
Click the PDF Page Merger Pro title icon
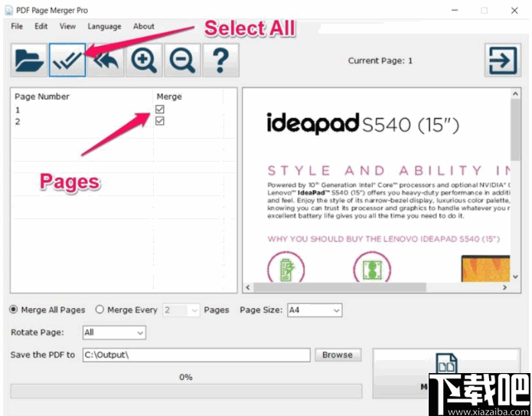(9, 11)
